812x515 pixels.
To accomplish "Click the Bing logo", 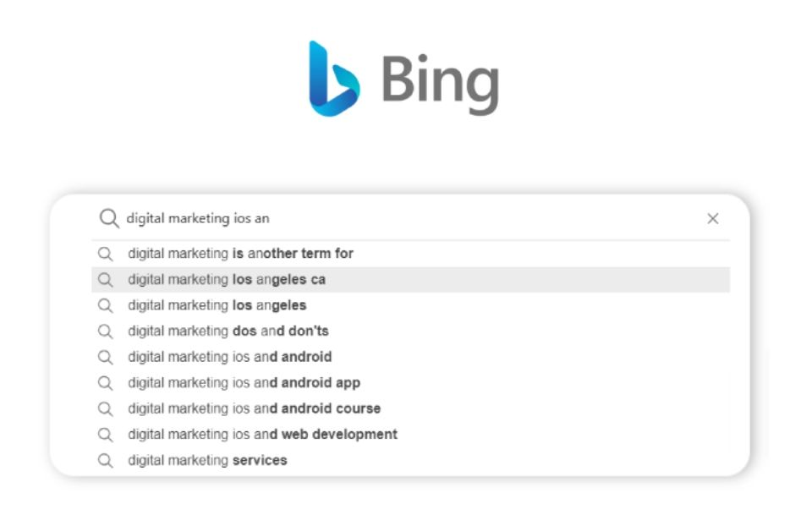I will [x=403, y=79].
